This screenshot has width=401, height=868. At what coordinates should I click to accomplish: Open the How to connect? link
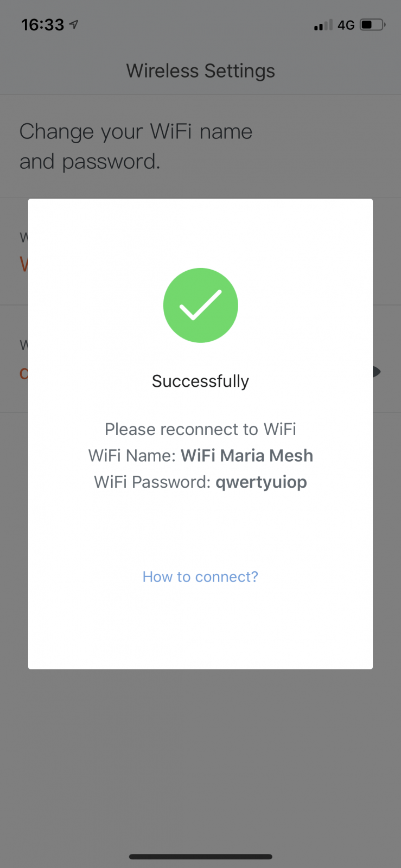(200, 577)
